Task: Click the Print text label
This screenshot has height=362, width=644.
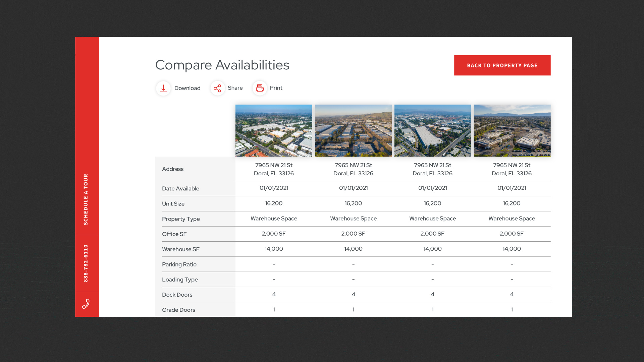Action: (x=276, y=88)
